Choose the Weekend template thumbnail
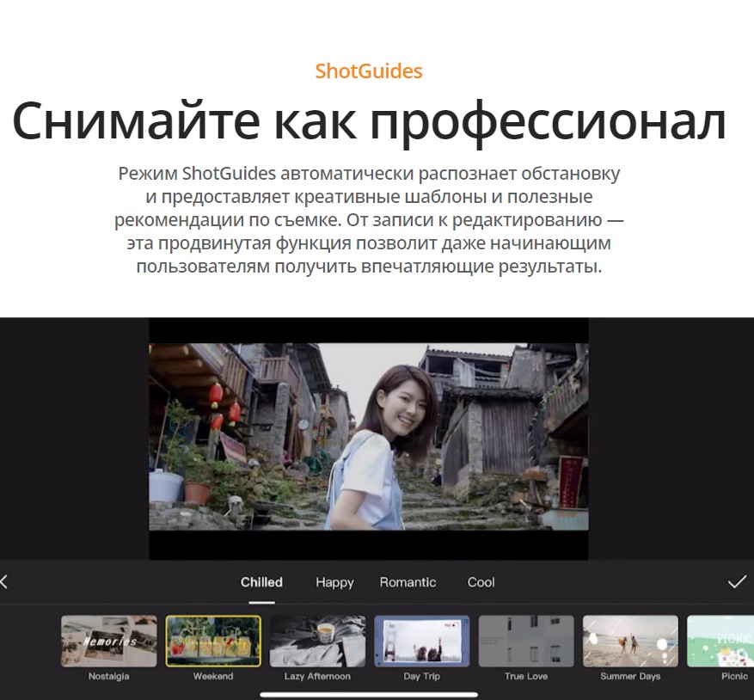Viewport: 754px width, 700px height. click(x=213, y=642)
